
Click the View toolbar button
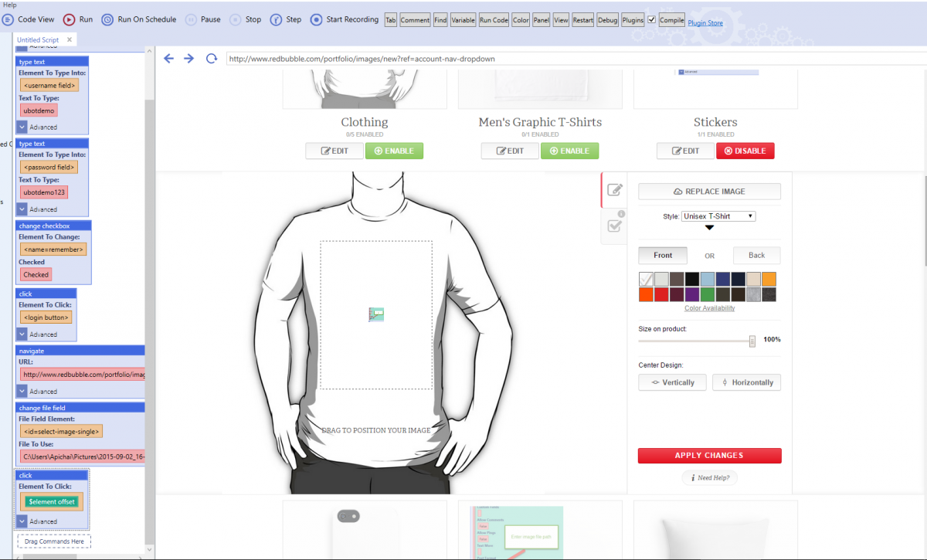click(x=561, y=20)
